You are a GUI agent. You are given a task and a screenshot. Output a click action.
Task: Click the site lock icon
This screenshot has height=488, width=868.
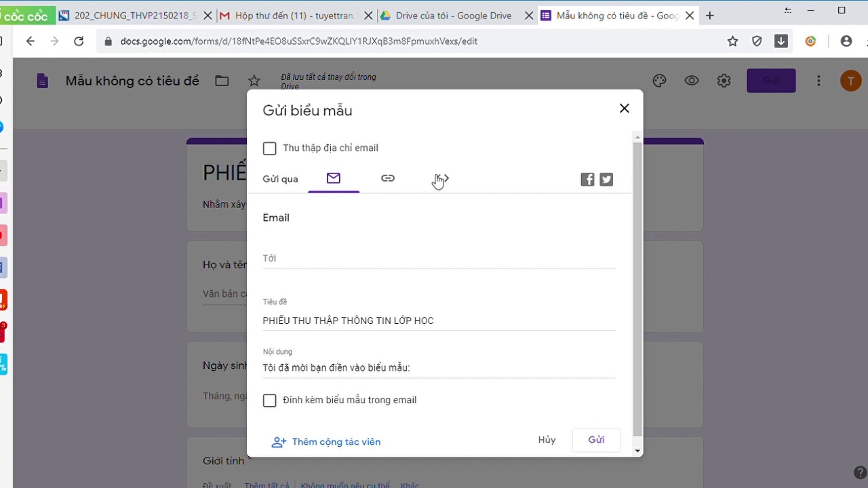(x=108, y=41)
